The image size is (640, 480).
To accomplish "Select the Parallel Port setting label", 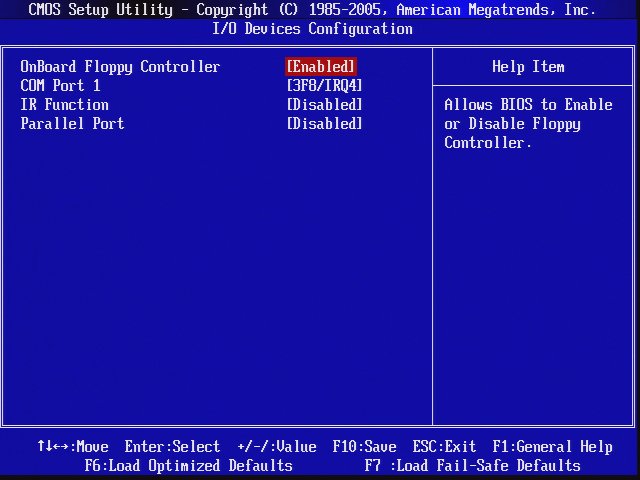I will point(73,124).
